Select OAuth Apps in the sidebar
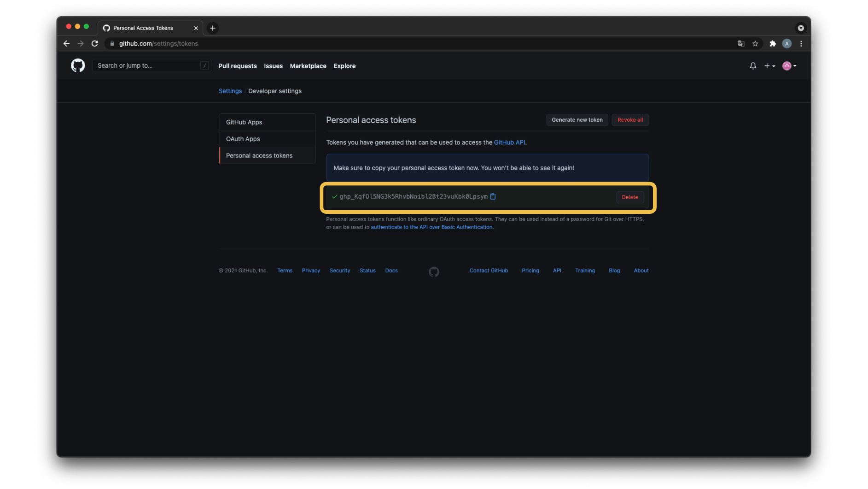Screen dimensions: 868x489 (x=268, y=139)
